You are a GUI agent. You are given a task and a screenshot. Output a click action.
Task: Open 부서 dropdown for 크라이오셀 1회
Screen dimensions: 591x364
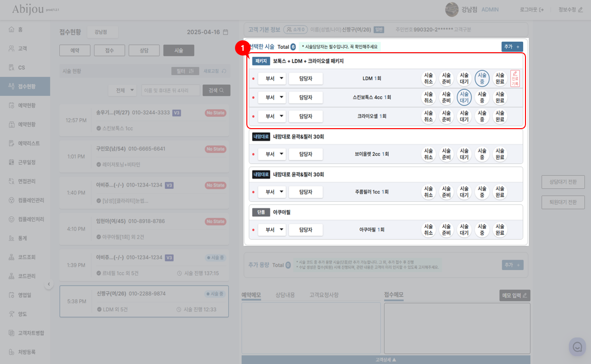pyautogui.click(x=272, y=116)
